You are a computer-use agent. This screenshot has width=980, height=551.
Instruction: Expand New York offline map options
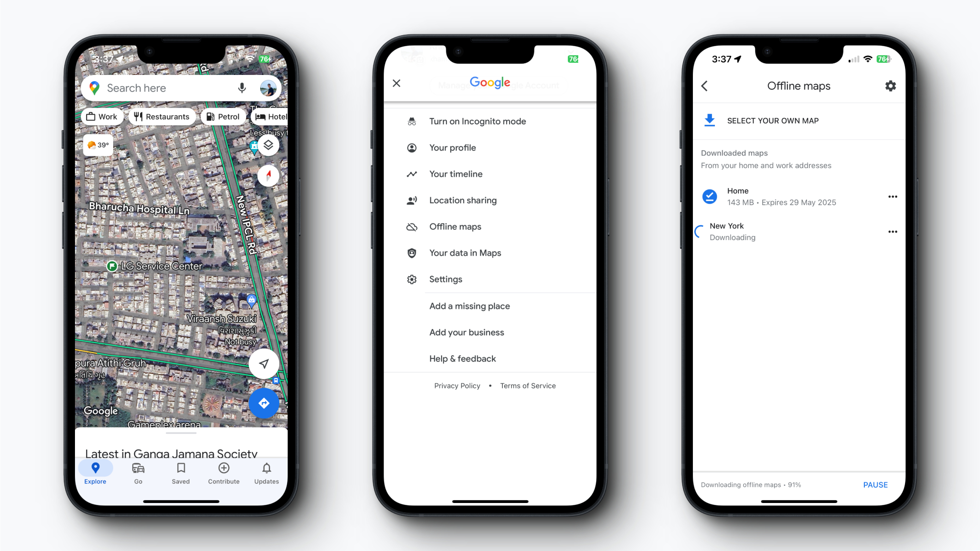pyautogui.click(x=892, y=232)
